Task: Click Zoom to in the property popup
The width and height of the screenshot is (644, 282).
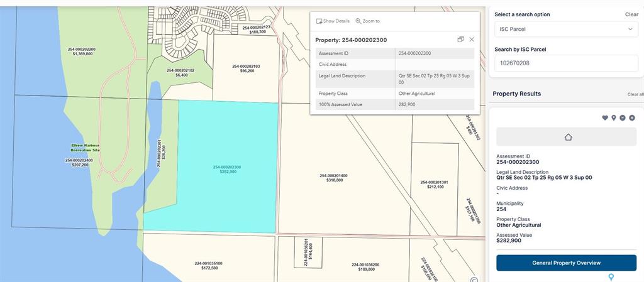Action: click(367, 21)
